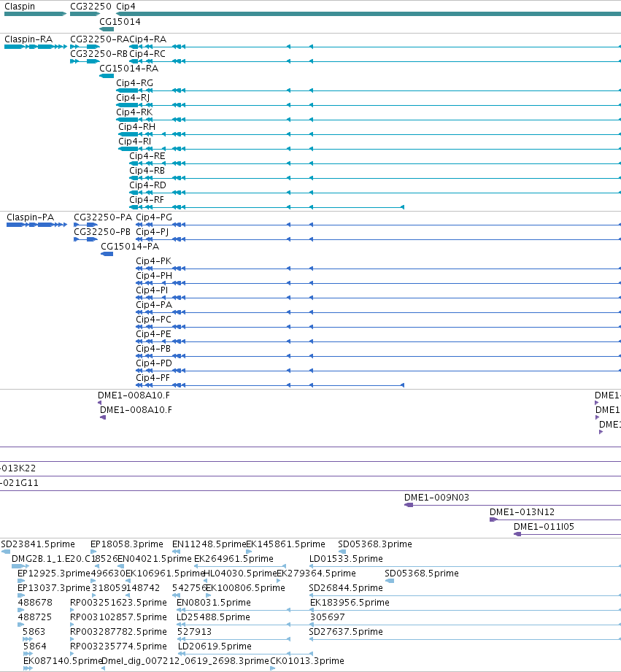The image size is (621, 672).
Task: Click the Cip4-PG protein label
Action: click(154, 217)
